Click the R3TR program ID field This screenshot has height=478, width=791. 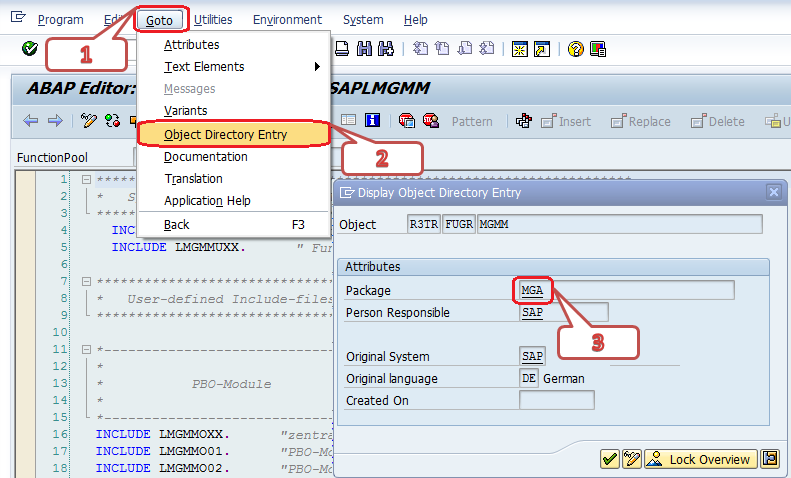pyautogui.click(x=424, y=224)
